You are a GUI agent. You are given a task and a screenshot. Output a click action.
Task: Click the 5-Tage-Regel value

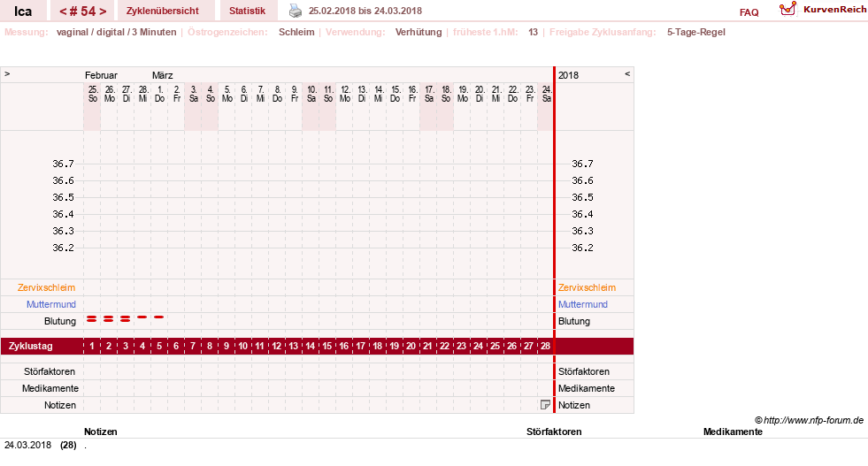coord(695,32)
